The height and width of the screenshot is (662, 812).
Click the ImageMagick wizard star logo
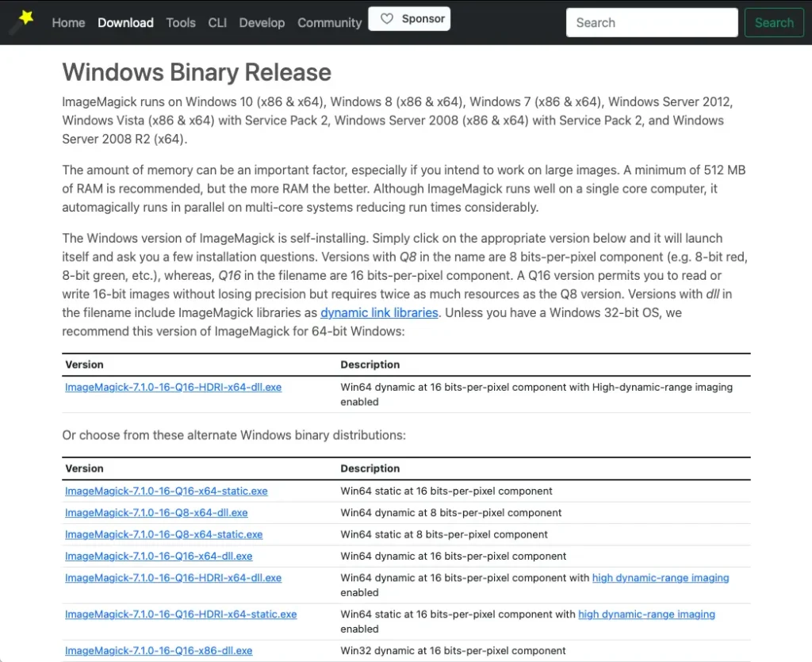[23, 21]
